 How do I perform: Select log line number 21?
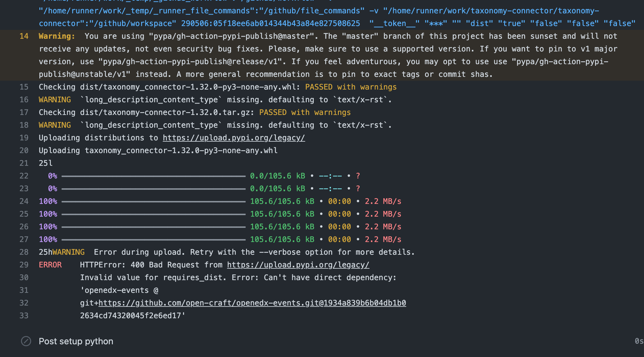click(24, 163)
